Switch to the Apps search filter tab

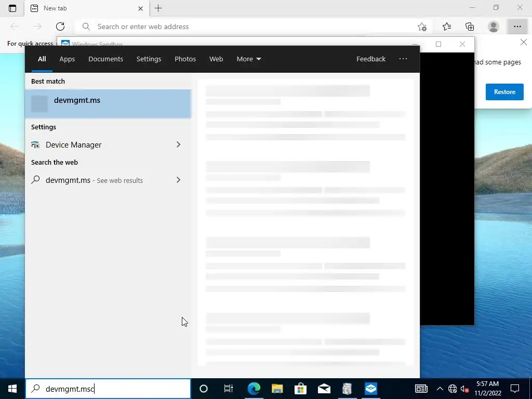tap(67, 59)
